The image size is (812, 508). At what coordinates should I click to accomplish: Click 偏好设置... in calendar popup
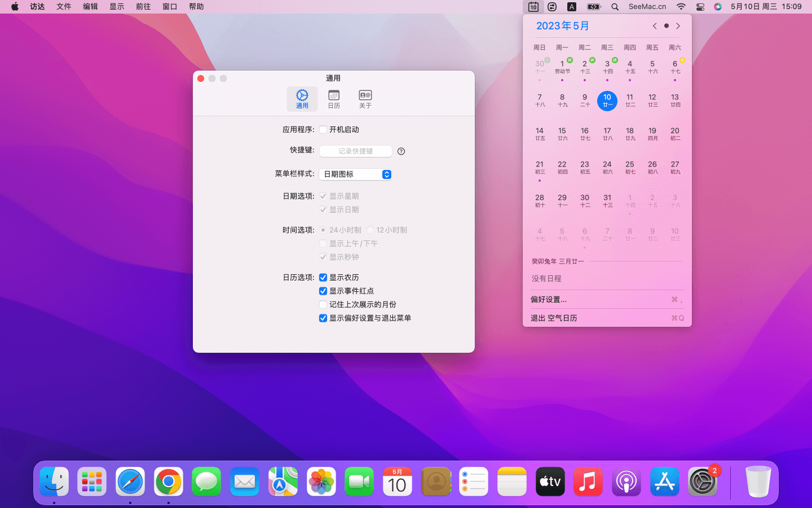point(549,300)
